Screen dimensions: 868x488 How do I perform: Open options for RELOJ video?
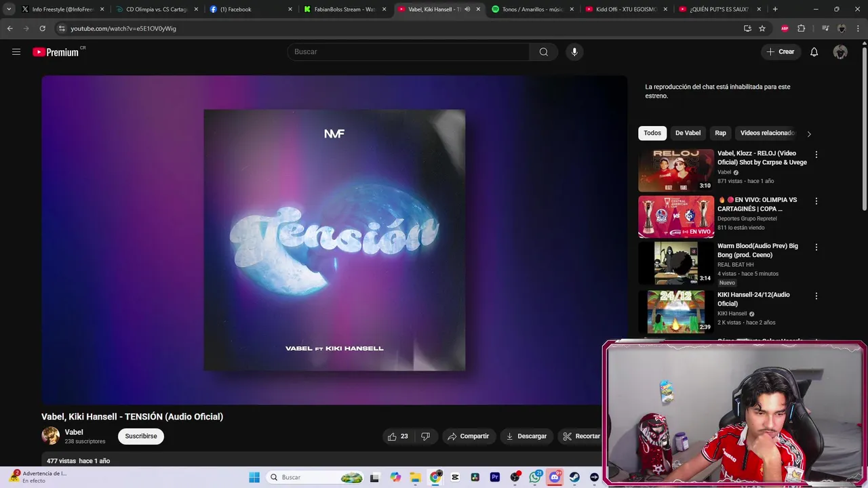[816, 155]
